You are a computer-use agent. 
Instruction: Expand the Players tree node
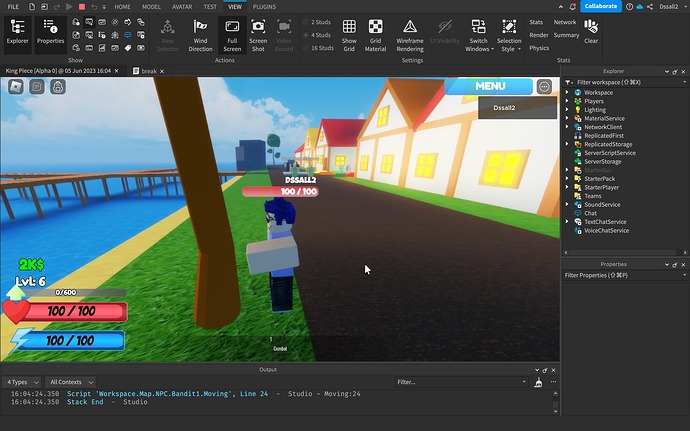567,101
